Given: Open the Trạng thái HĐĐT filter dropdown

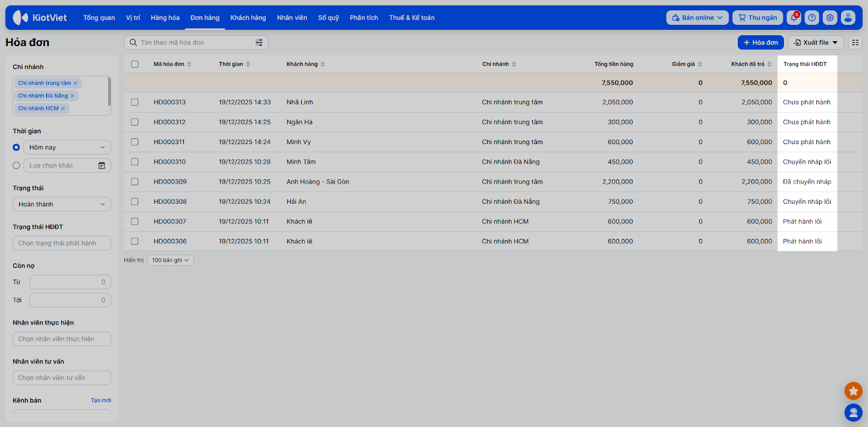Looking at the screenshot, I should point(62,243).
